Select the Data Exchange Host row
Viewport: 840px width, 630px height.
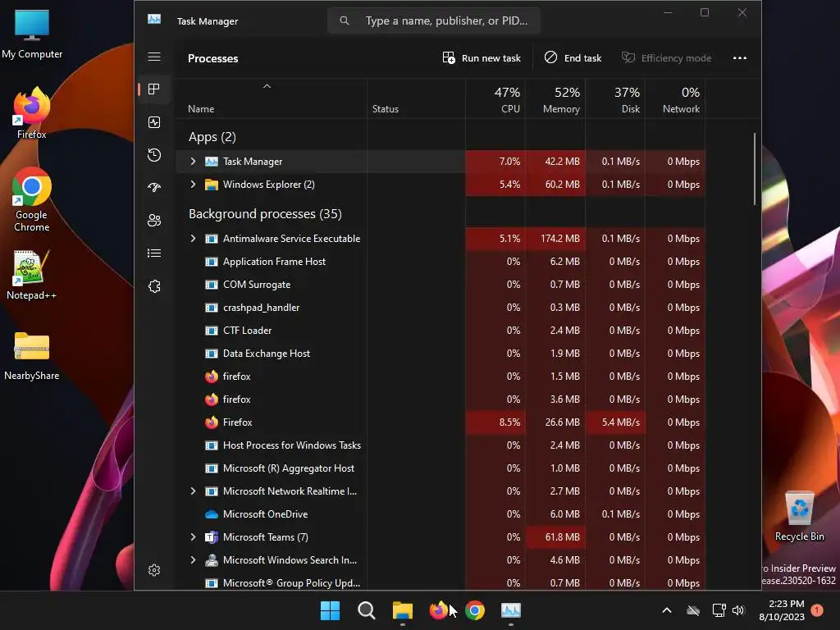pyautogui.click(x=440, y=354)
